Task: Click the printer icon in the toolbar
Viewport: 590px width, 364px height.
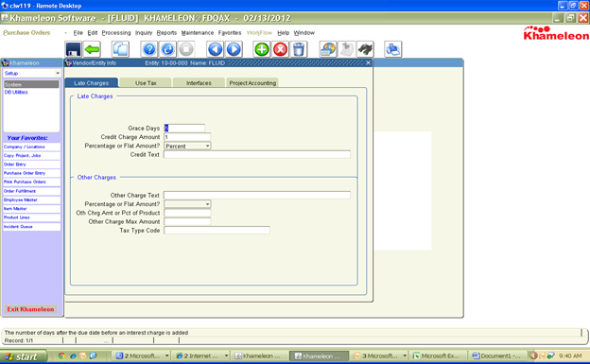Action: click(x=393, y=49)
